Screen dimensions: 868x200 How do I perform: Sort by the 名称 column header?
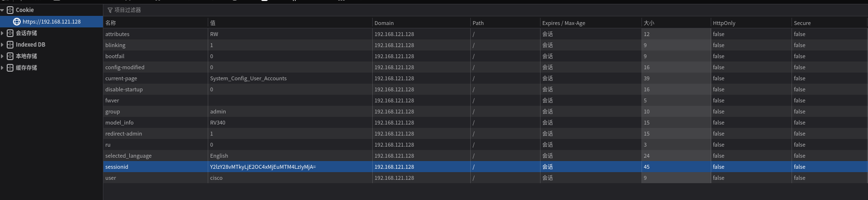pyautogui.click(x=156, y=23)
